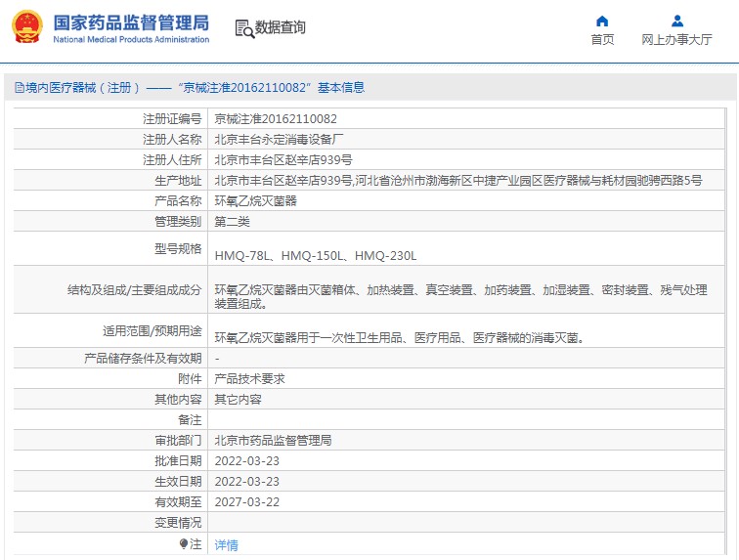This screenshot has height=560, width=739.
Task: Click the 首页 text link
Action: click(x=602, y=40)
